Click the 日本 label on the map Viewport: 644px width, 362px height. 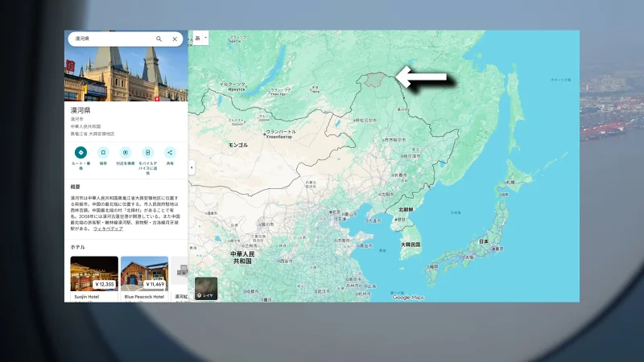coord(484,241)
